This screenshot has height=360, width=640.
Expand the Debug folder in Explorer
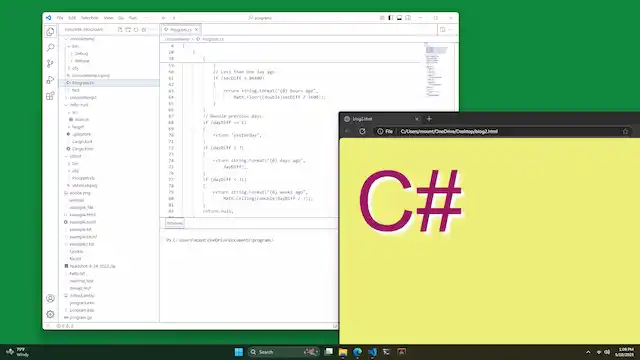81,53
